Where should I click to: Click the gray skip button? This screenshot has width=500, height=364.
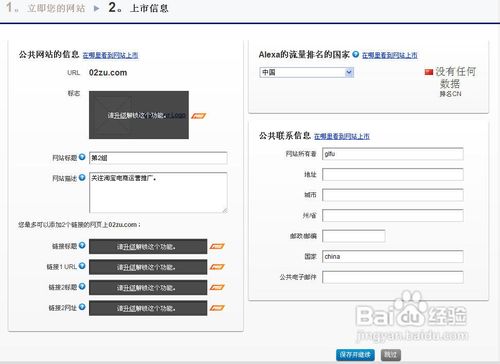391,355
